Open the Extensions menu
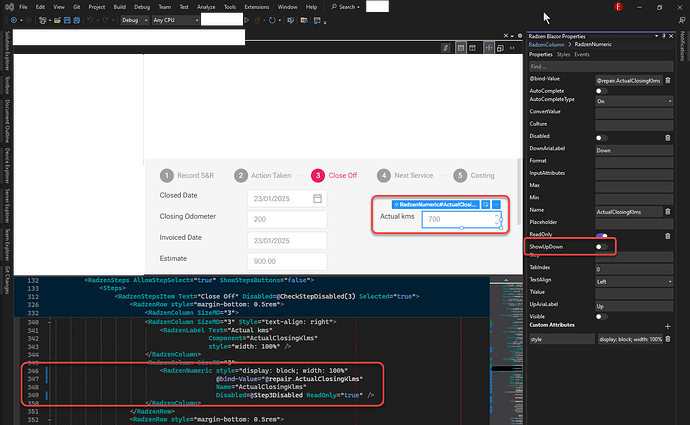The image size is (690, 425). 257,7
